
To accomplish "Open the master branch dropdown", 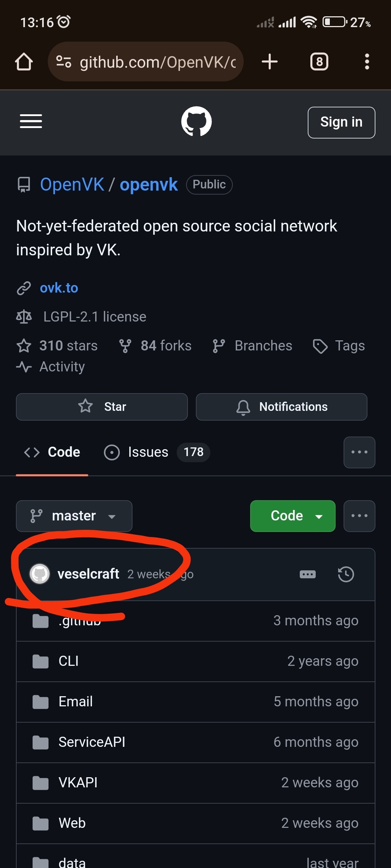I will [x=74, y=516].
